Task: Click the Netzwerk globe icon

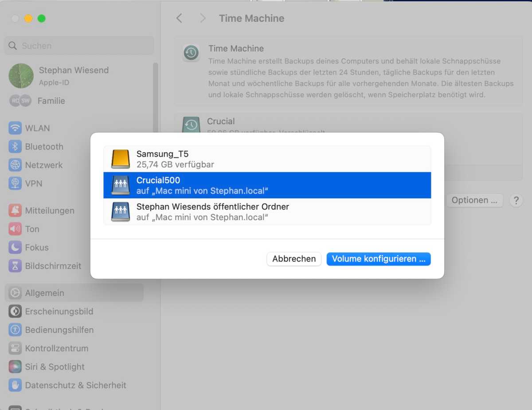Action: click(x=16, y=165)
